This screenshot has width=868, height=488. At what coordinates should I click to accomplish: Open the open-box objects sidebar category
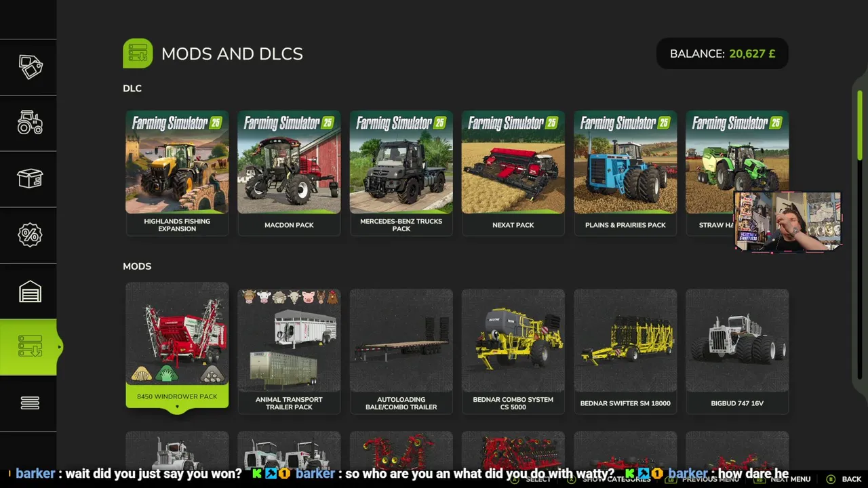[x=30, y=179]
